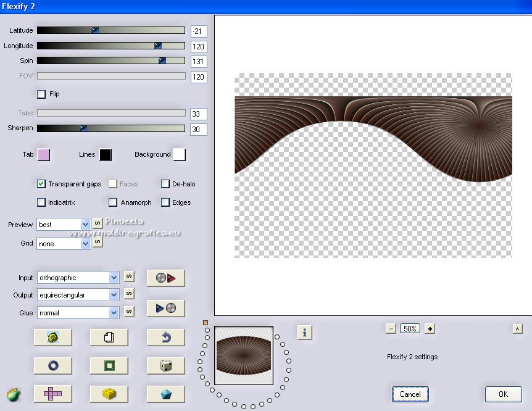Viewport: 532px width, 411px height.
Task: Open the Glue dropdown set to normal
Action: [x=78, y=313]
